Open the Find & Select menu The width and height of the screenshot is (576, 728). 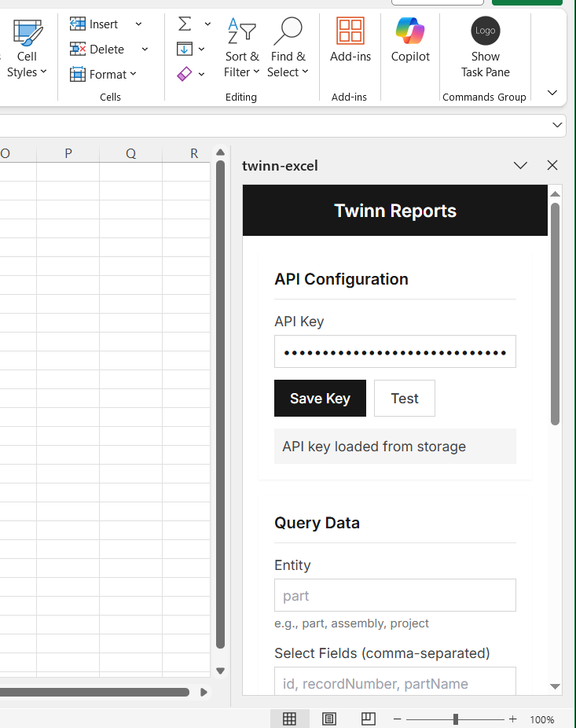click(288, 49)
